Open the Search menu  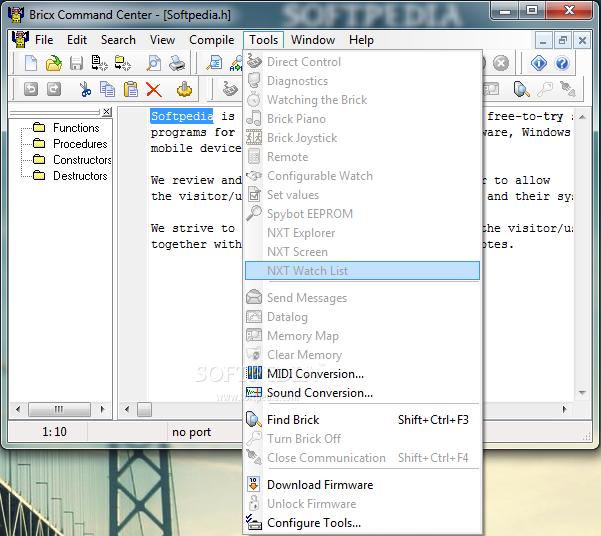point(118,40)
